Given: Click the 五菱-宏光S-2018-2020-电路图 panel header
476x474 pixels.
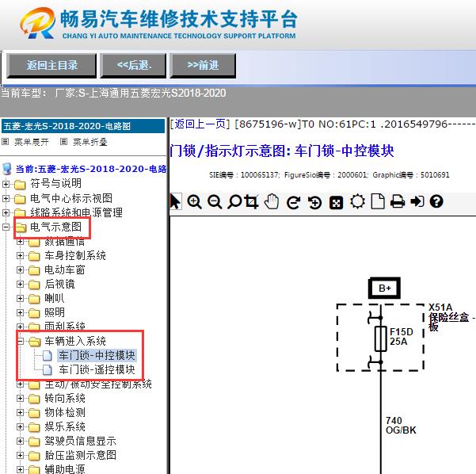Looking at the screenshot, I should [83, 126].
